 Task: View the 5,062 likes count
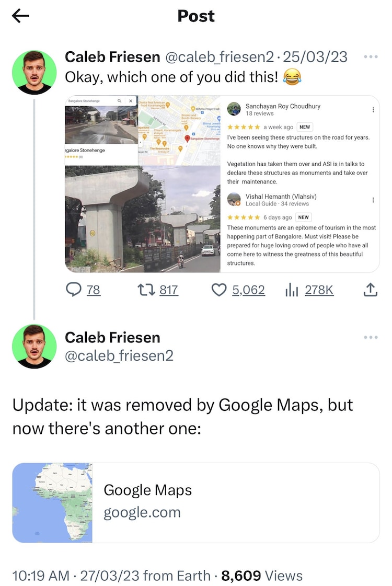click(x=248, y=290)
